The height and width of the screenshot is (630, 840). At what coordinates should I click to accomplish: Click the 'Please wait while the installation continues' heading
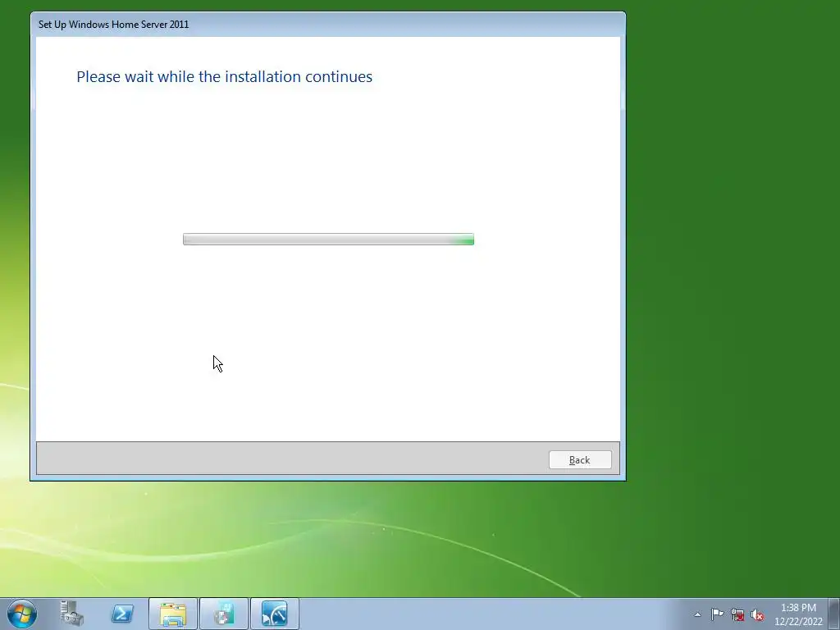pyautogui.click(x=225, y=76)
